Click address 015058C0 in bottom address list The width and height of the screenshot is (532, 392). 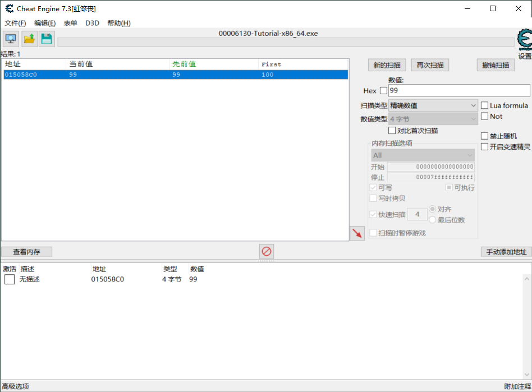[108, 279]
